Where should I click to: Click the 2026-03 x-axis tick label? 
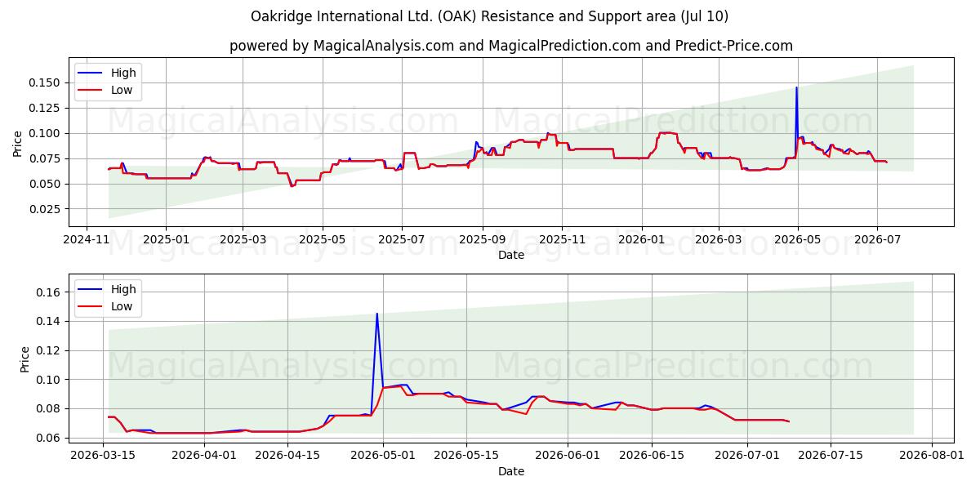pyautogui.click(x=717, y=241)
